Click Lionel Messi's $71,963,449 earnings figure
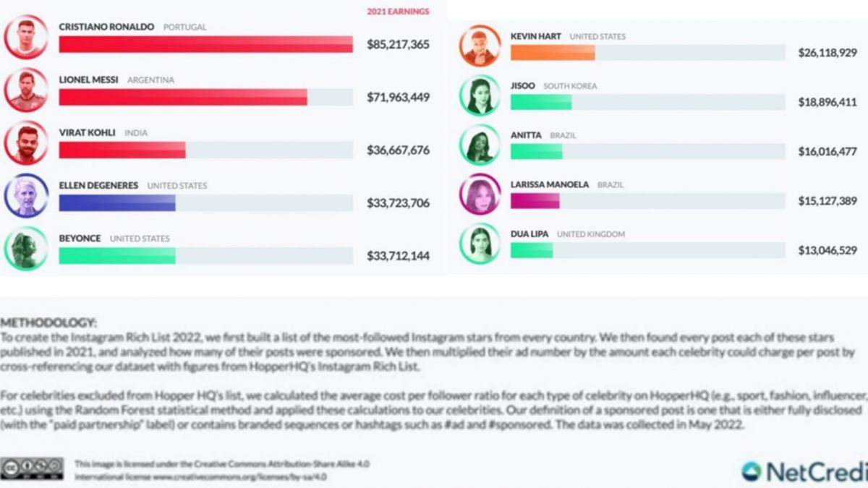Screen dimensions: 868x488 (x=398, y=98)
